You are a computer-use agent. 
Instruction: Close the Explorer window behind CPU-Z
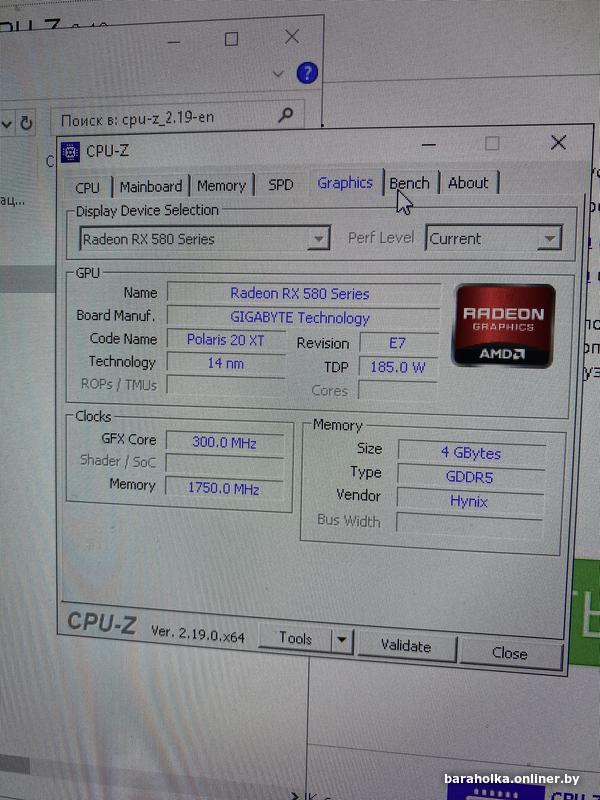click(292, 36)
